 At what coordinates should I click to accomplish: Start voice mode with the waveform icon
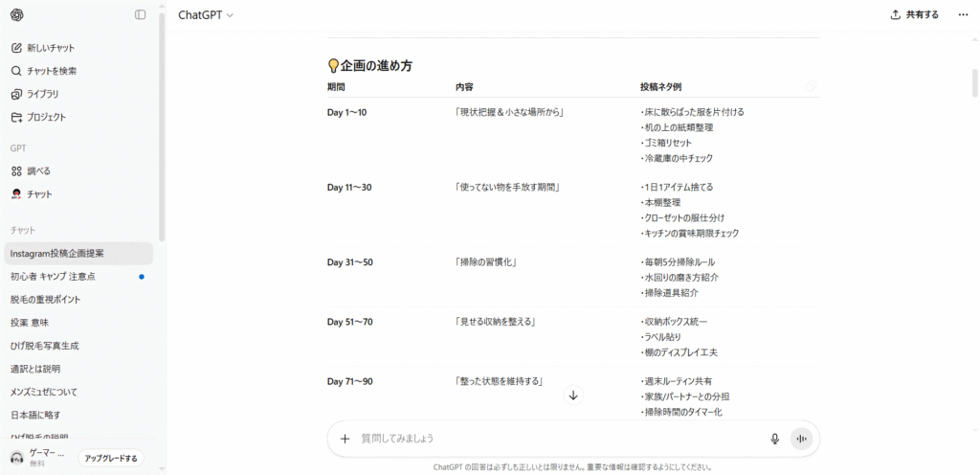[801, 439]
